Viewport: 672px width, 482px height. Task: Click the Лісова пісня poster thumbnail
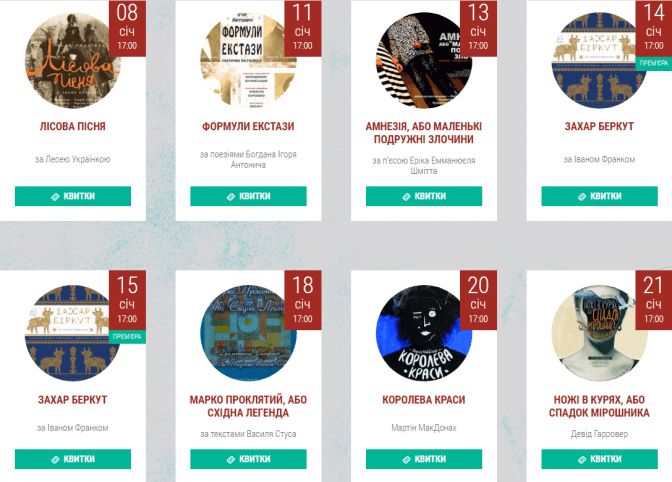click(72, 60)
